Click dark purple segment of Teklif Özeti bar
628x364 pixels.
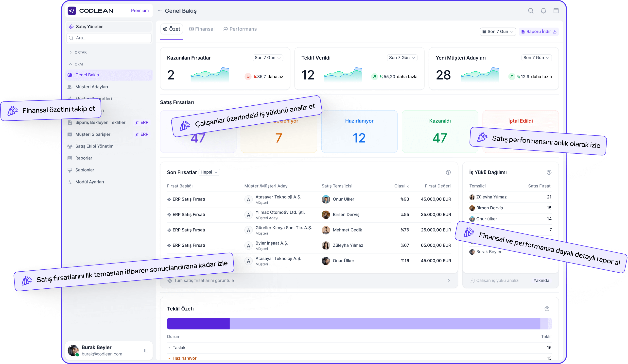coord(198,323)
